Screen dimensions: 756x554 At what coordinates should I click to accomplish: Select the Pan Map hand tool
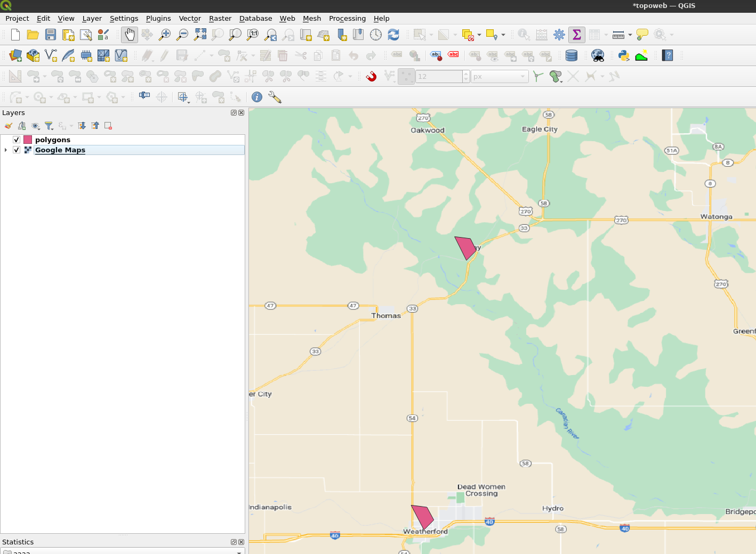click(x=130, y=35)
